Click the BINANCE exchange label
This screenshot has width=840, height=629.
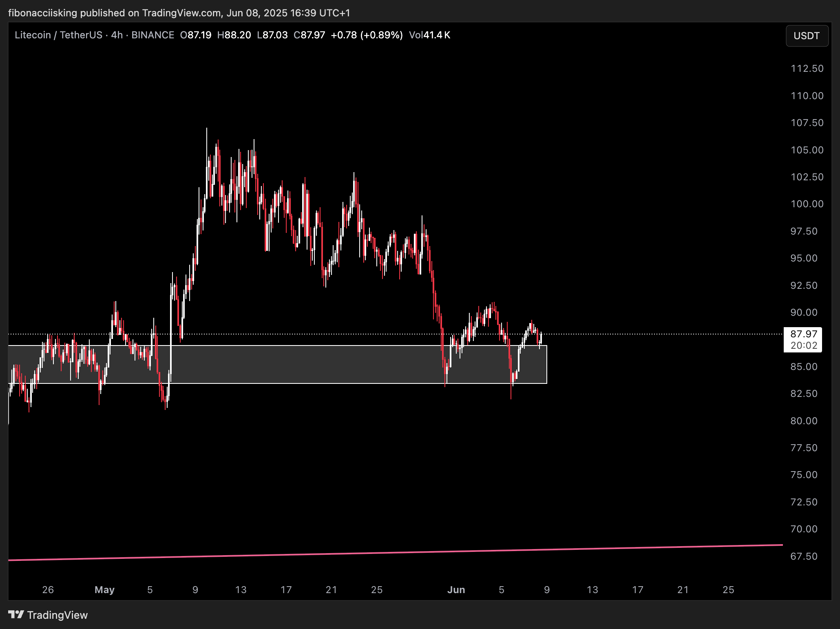pyautogui.click(x=153, y=35)
